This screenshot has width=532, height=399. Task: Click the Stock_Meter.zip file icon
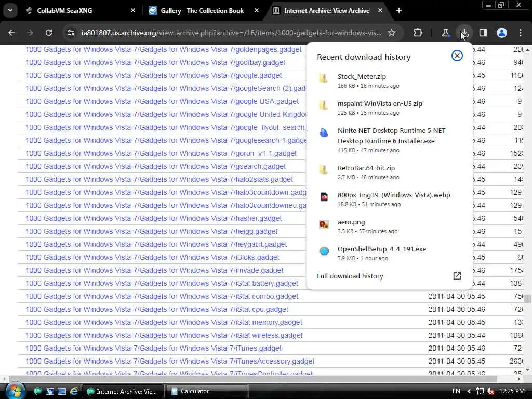click(x=324, y=78)
